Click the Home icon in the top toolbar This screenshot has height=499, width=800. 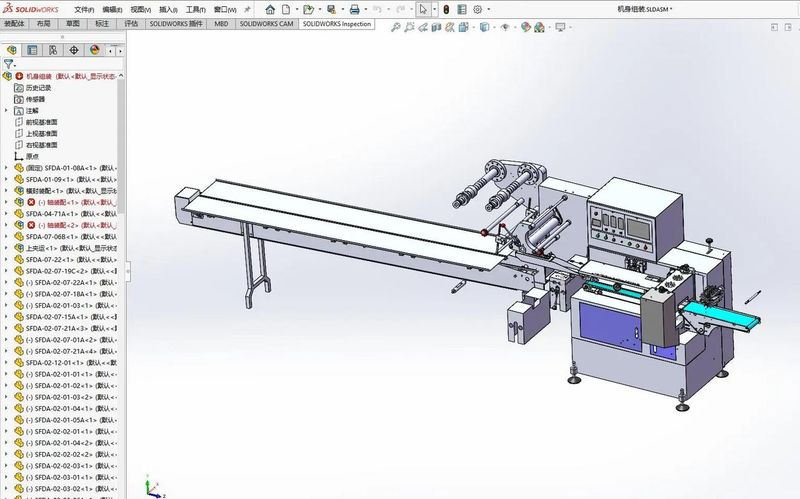(270, 9)
